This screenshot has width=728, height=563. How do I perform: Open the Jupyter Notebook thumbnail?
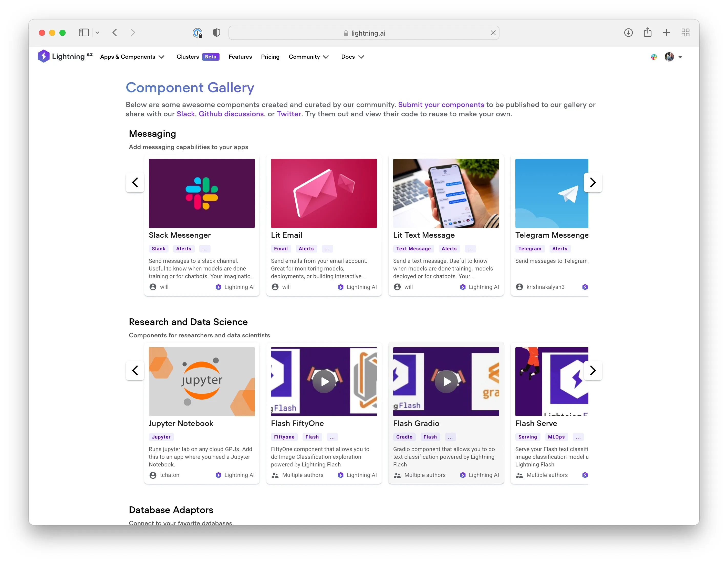pos(202,381)
